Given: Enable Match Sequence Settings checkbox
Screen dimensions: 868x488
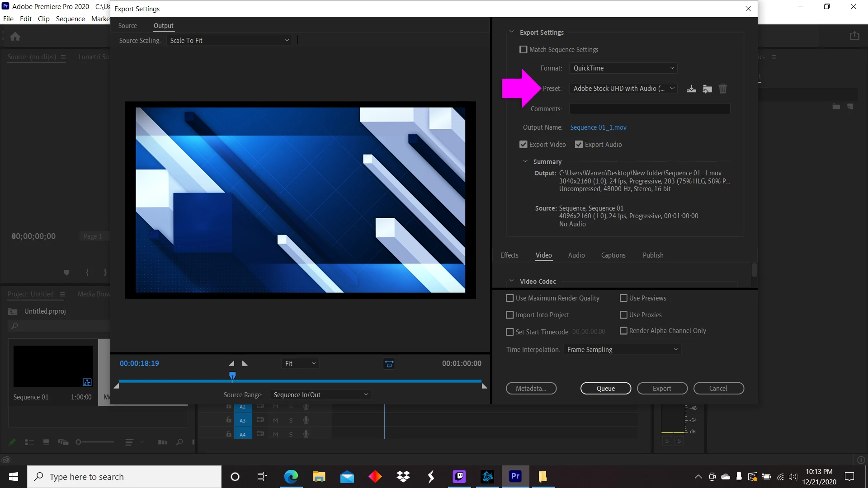Looking at the screenshot, I should [x=524, y=50].
